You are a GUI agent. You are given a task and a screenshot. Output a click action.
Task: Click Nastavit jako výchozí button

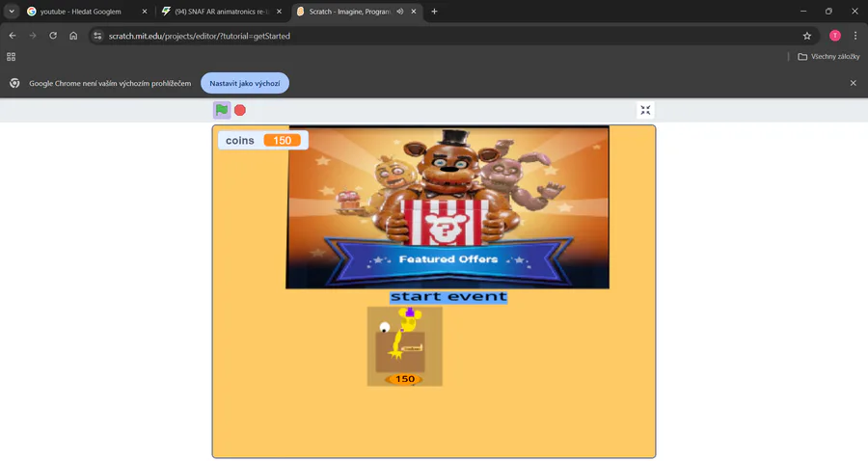click(x=245, y=84)
